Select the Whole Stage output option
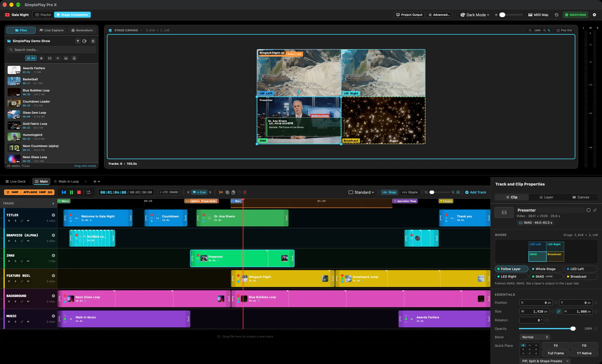 pyautogui.click(x=546, y=269)
